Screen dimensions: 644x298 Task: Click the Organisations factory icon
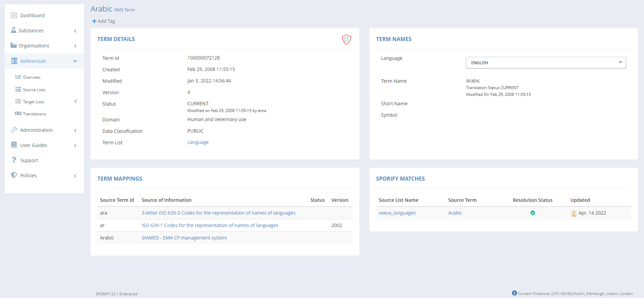point(13,45)
